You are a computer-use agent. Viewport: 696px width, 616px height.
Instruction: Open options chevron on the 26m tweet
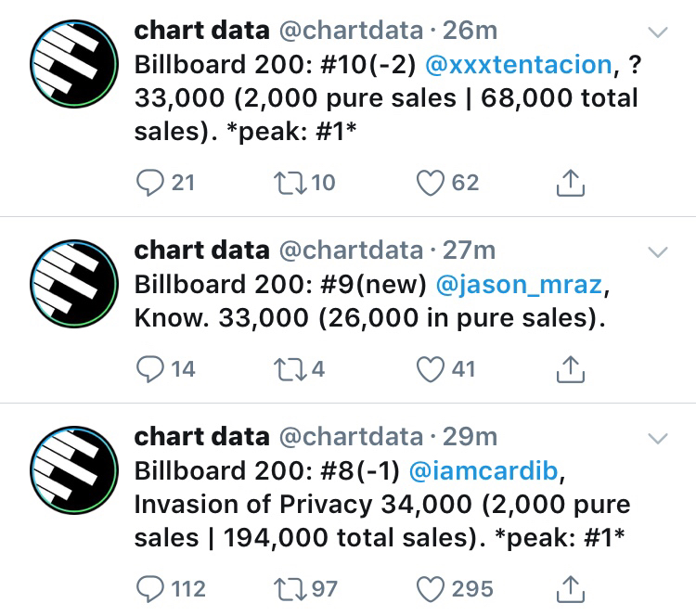(x=657, y=32)
